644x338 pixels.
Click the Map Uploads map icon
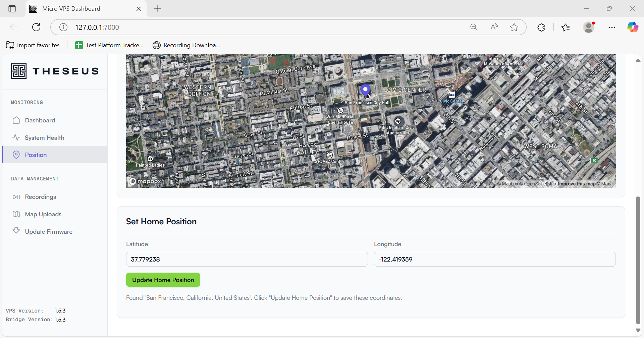coord(16,214)
